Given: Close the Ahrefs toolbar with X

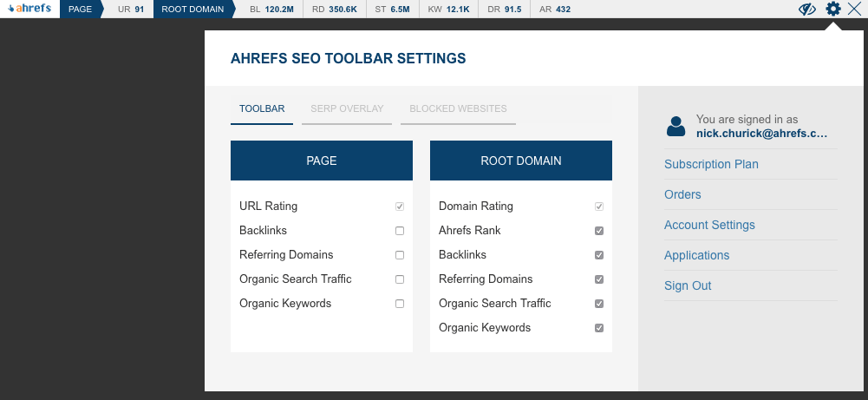Looking at the screenshot, I should click(854, 9).
